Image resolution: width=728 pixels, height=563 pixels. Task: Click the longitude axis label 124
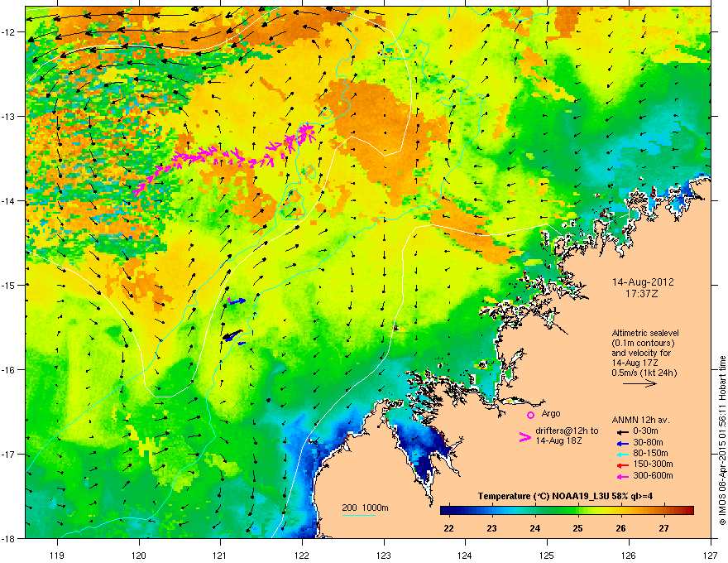465,555
